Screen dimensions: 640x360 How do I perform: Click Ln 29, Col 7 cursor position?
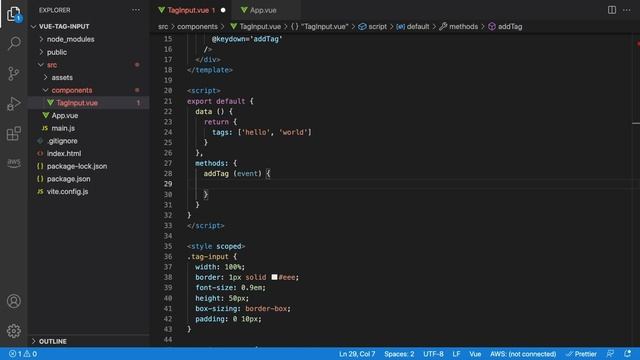coord(357,354)
